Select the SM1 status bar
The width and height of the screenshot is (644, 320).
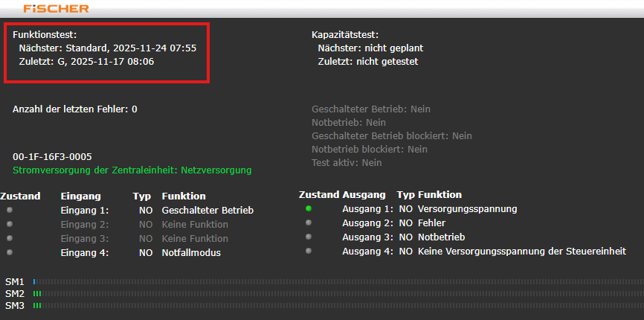click(x=335, y=282)
